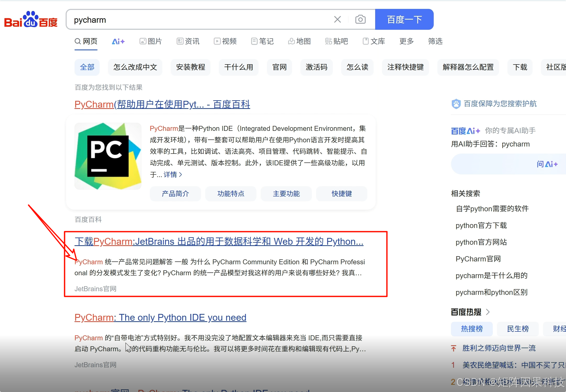Expand the 详情 details link

click(173, 174)
